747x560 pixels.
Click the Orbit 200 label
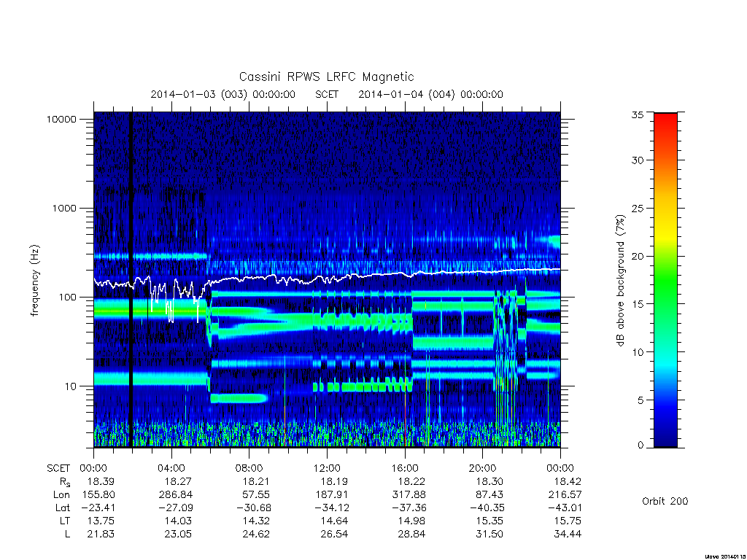(x=665, y=501)
